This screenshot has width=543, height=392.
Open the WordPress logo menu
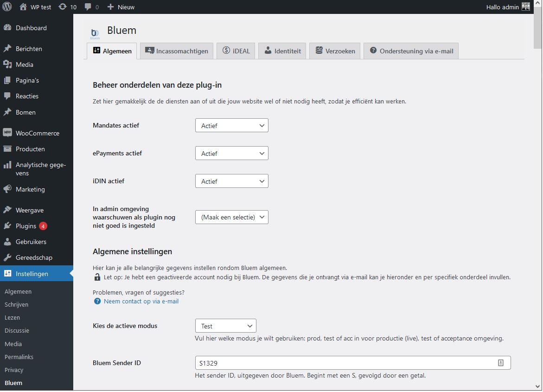7,7
